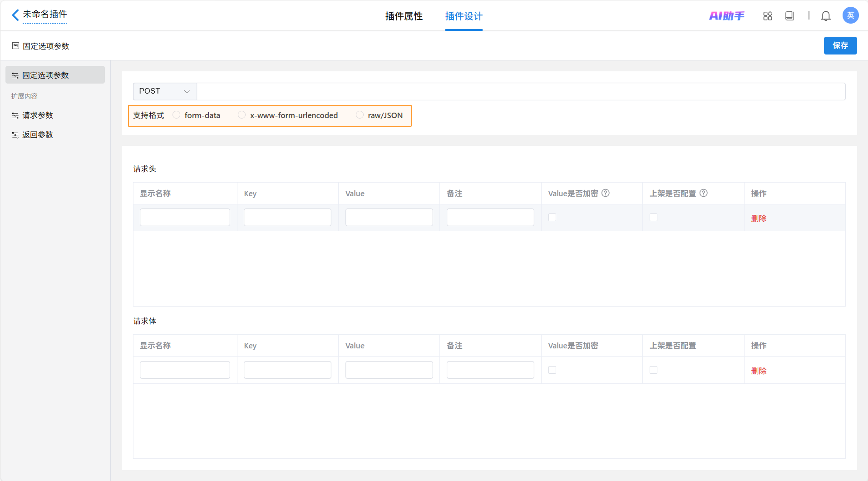Select the form-data format radio
The width and height of the screenshot is (868, 481).
176,115
